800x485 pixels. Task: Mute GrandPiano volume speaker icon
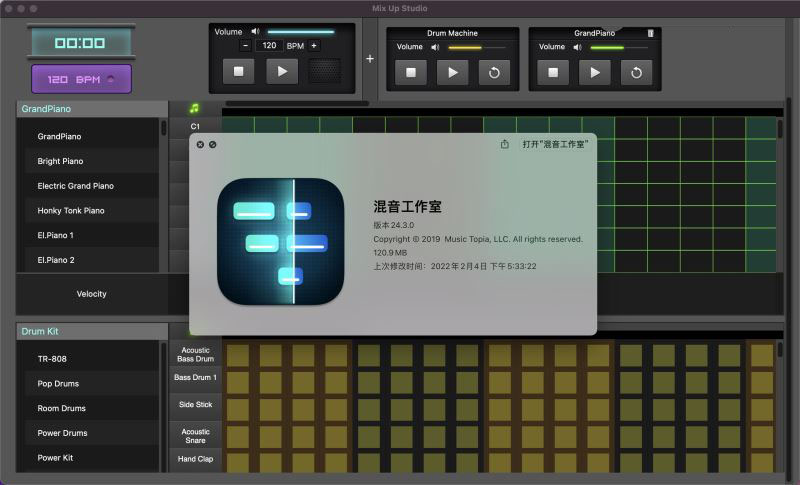pos(577,47)
